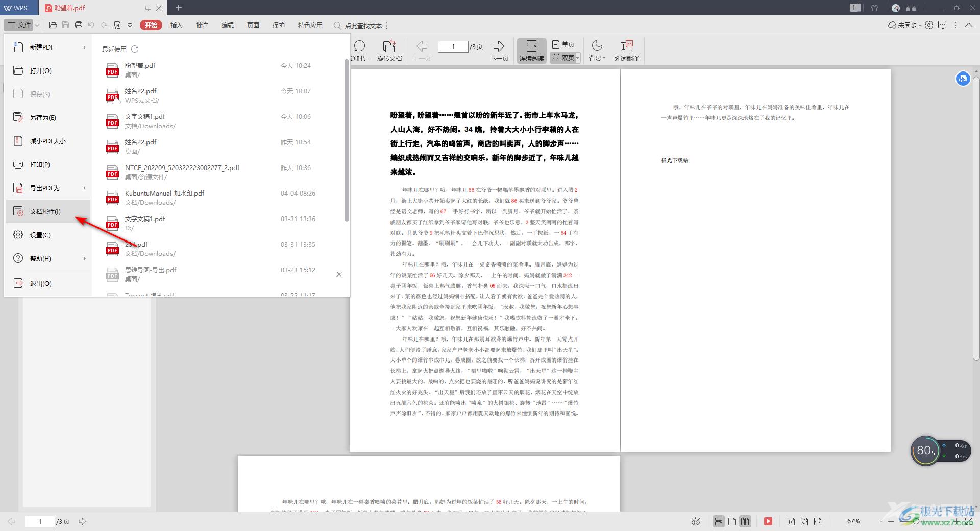Switch to the 插入 ribbon tab
The width and height of the screenshot is (980, 531).
176,25
